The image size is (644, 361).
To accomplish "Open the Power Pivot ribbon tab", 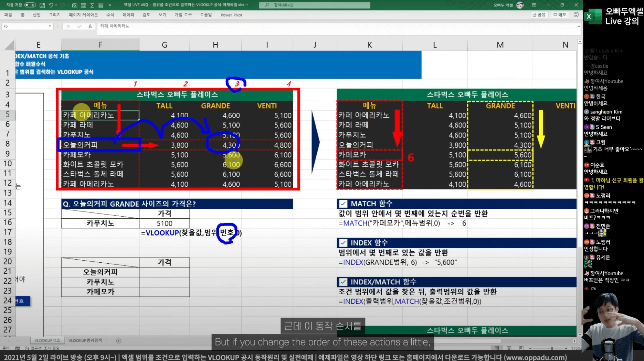I will pos(231,15).
